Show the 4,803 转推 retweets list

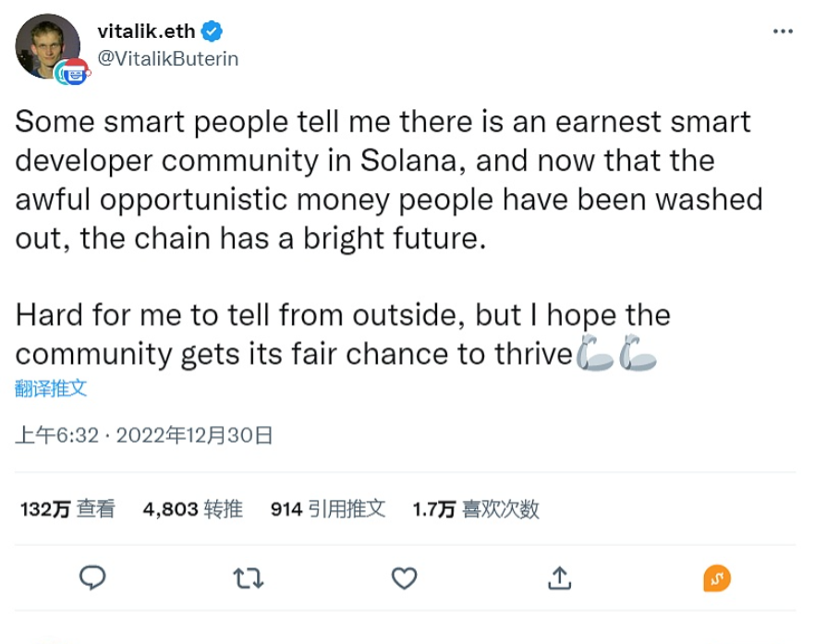click(192, 509)
